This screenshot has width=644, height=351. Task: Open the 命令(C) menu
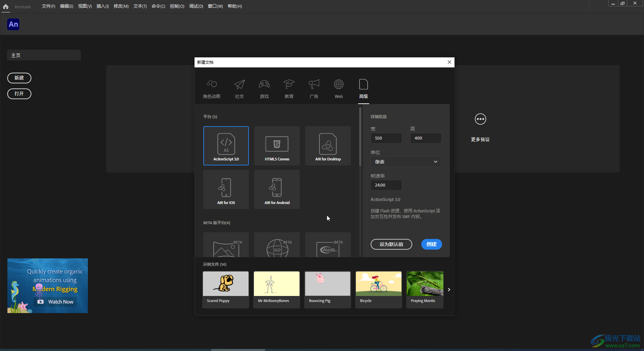tap(158, 6)
